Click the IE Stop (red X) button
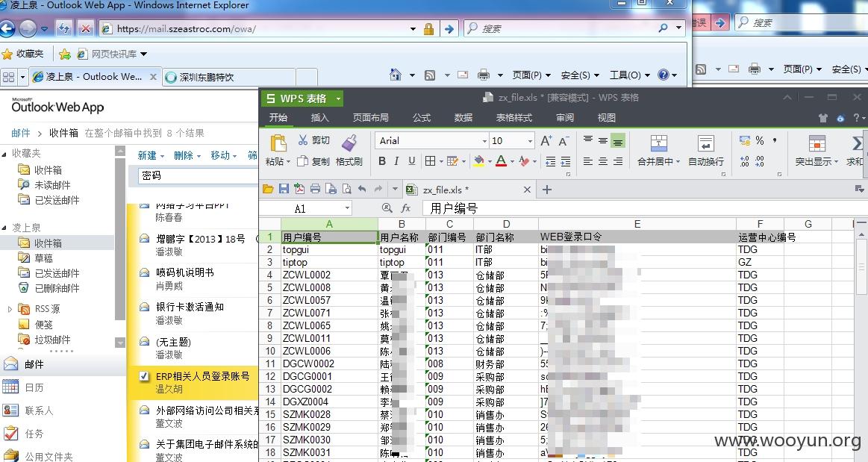868x462 pixels. (x=84, y=28)
